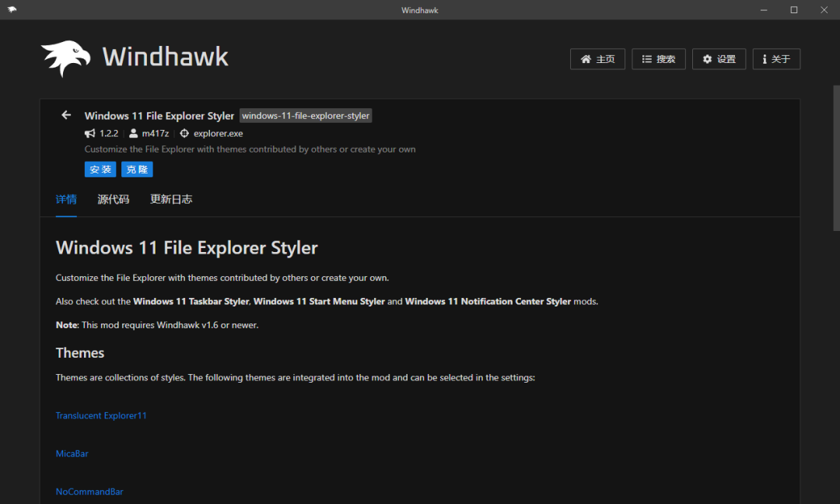
Task: Click the Windows 11 Taskbar Styler text
Action: click(x=191, y=302)
